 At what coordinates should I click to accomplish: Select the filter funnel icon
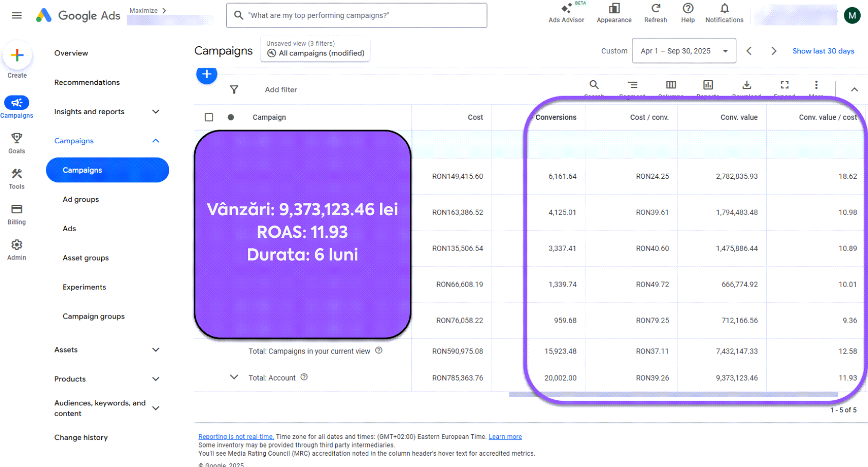click(x=234, y=89)
